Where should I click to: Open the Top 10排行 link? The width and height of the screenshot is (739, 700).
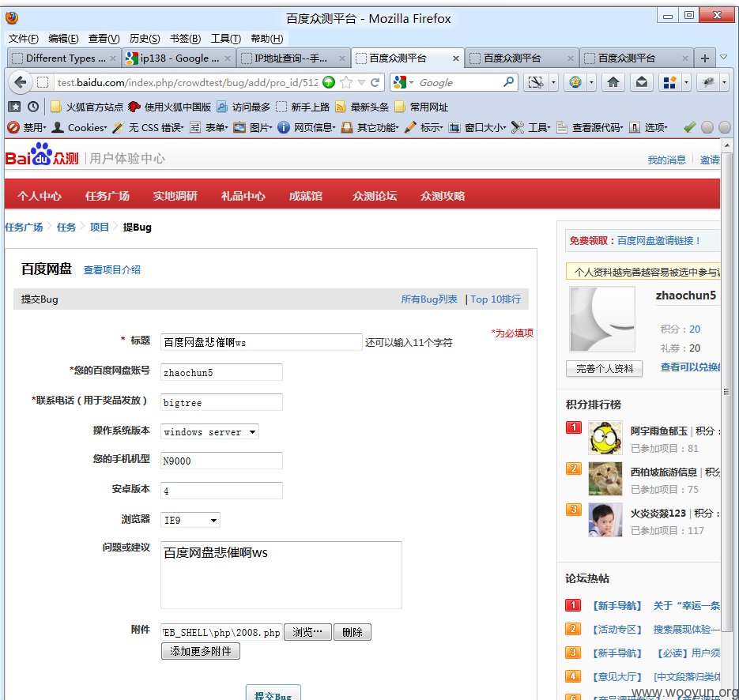click(x=496, y=299)
